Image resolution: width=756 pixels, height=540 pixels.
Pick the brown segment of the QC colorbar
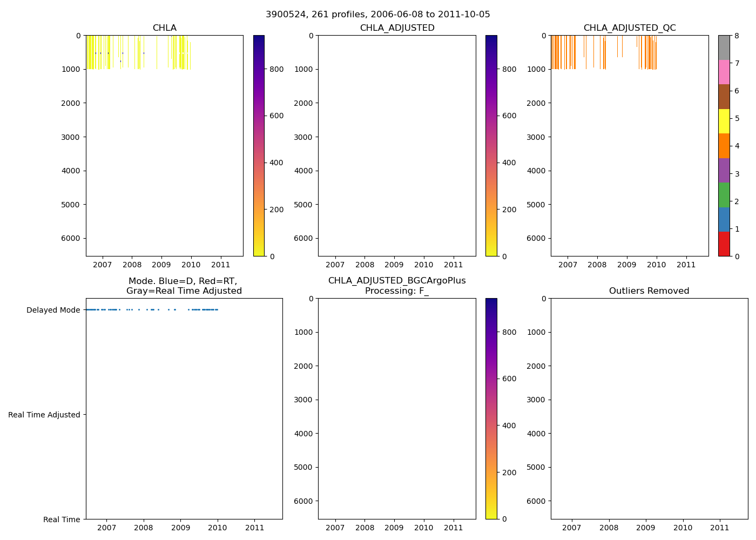(x=724, y=97)
